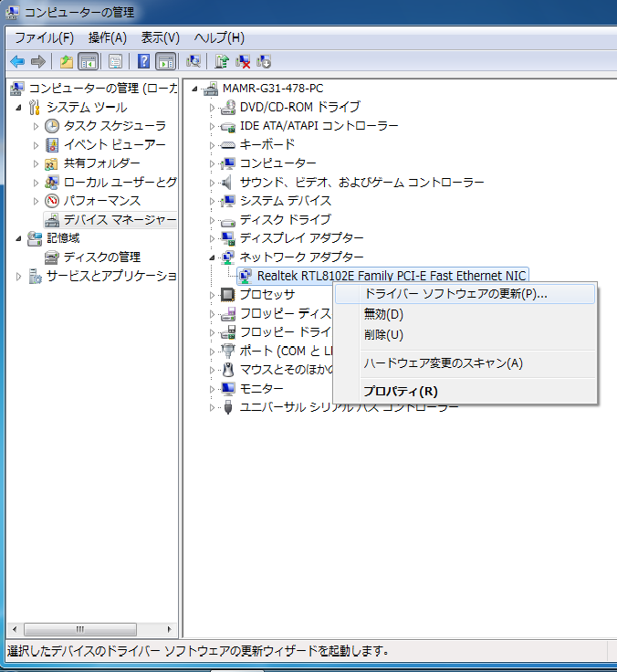Open the ファイル(F) menu
The width and height of the screenshot is (617, 672).
(x=44, y=37)
